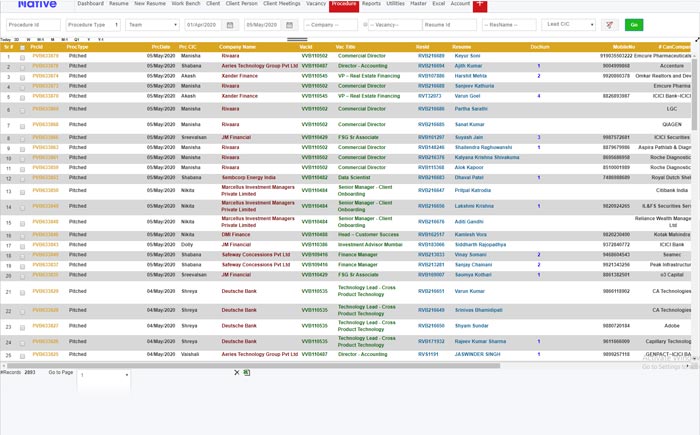This screenshot has height=435, width=700.
Task: Tick the select-all checkbox in table header
Action: [x=22, y=47]
